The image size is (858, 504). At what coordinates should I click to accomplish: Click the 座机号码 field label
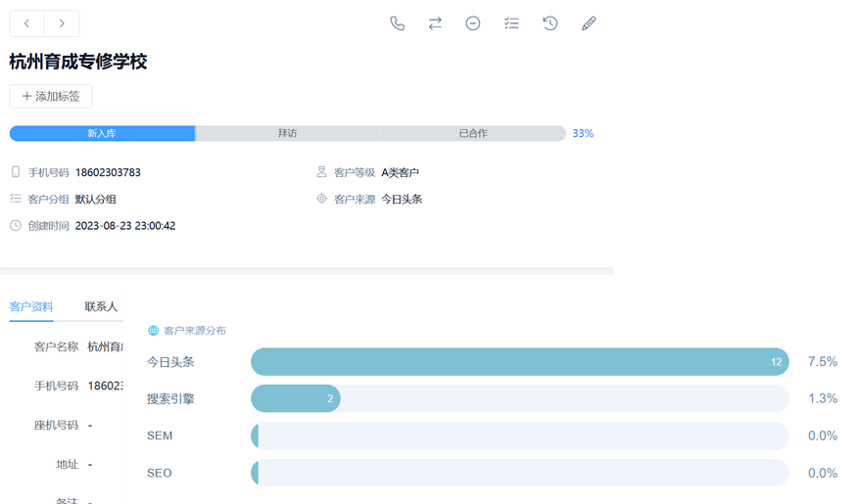click(57, 426)
